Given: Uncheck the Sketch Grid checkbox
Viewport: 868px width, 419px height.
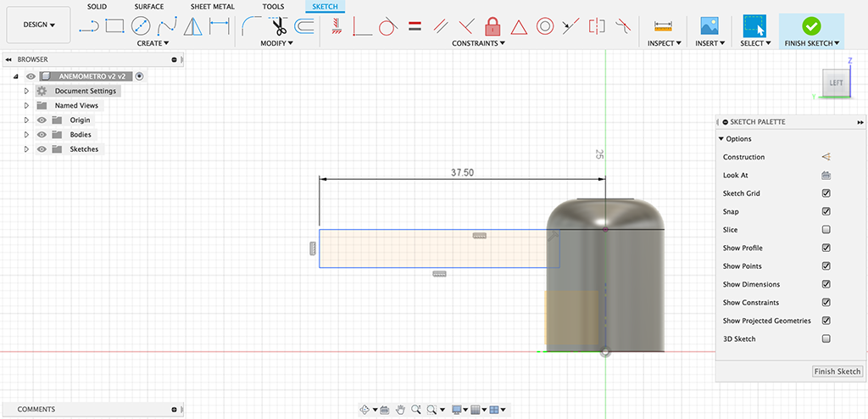Looking at the screenshot, I should point(826,193).
